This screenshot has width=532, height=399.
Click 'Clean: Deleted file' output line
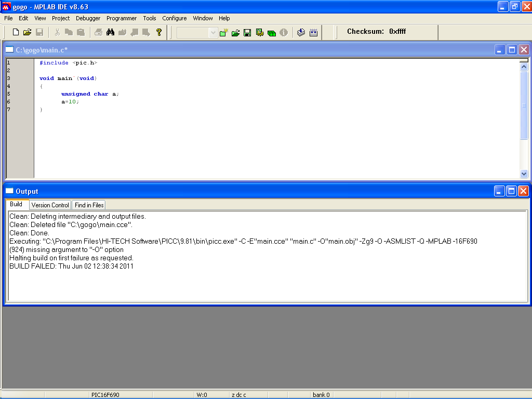tap(71, 224)
